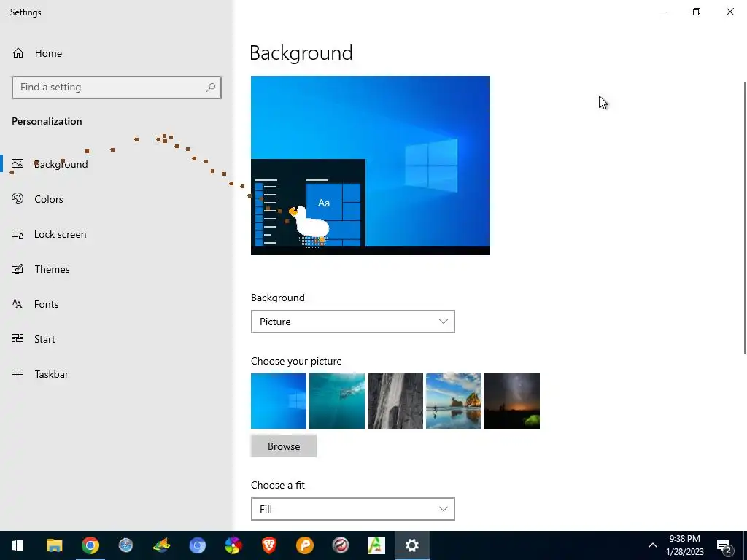
Task: Click the Browse button
Action: point(284,446)
